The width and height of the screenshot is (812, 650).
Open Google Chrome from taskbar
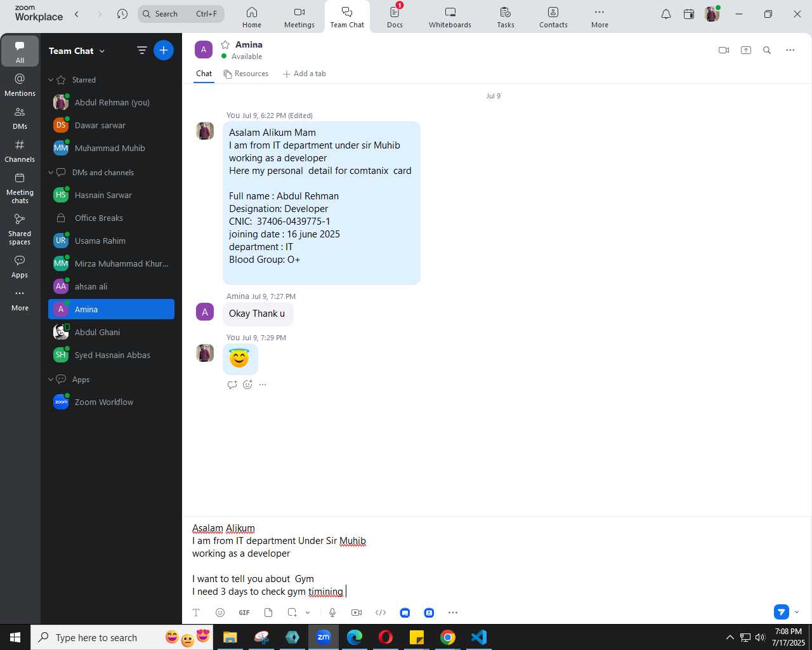(x=448, y=637)
